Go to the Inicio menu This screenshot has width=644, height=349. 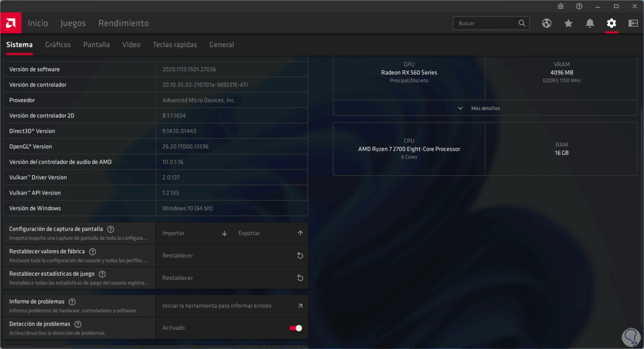point(38,23)
